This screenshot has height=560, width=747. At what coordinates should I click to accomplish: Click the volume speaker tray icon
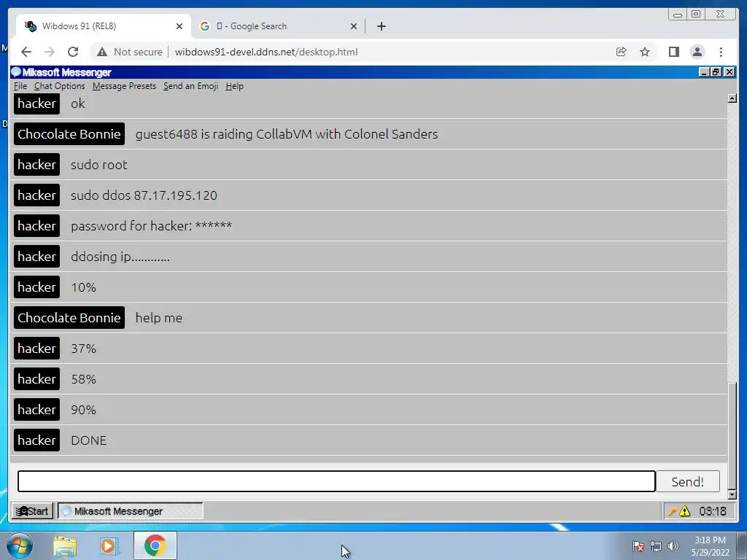pyautogui.click(x=673, y=546)
